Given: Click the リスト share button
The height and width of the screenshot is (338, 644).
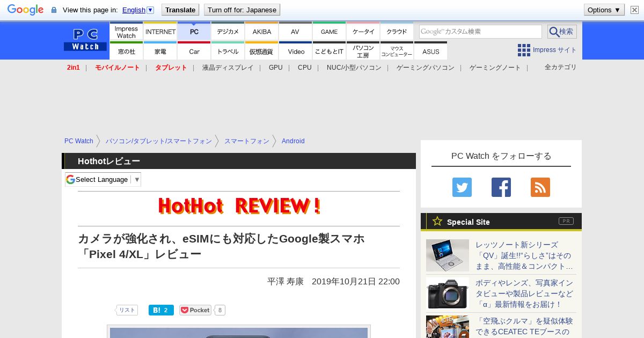Looking at the screenshot, I should coord(127,310).
